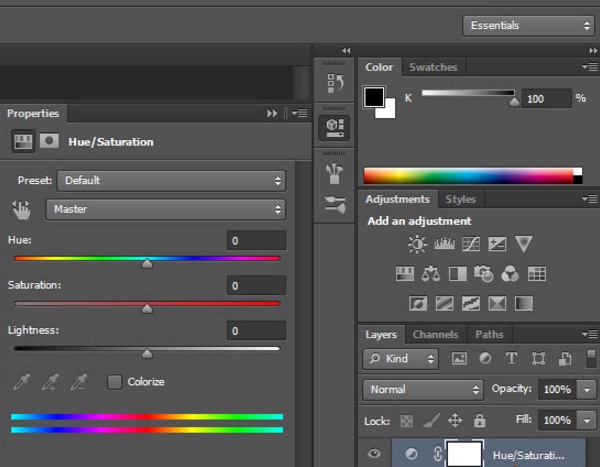Toggle filter for type layers
600x467 pixels.
[511, 359]
